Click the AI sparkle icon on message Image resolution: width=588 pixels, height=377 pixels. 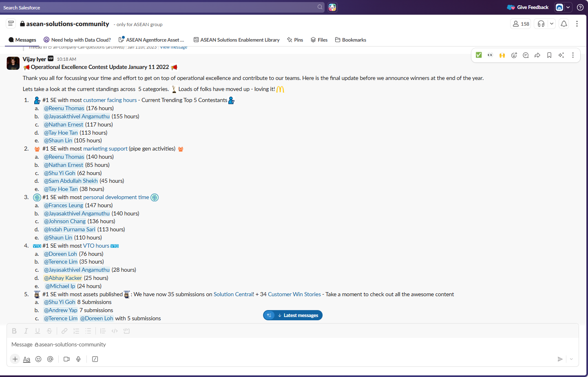pyautogui.click(x=561, y=55)
